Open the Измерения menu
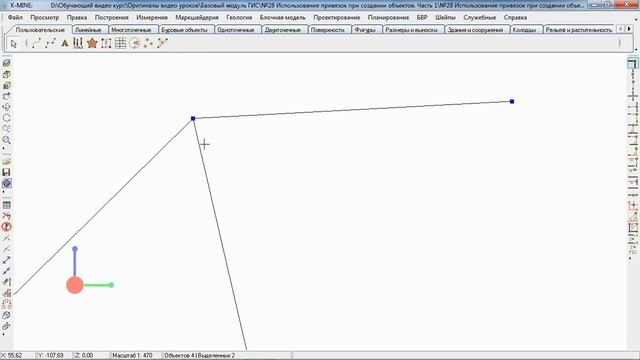Screen dimensions: 640x360 (152, 18)
